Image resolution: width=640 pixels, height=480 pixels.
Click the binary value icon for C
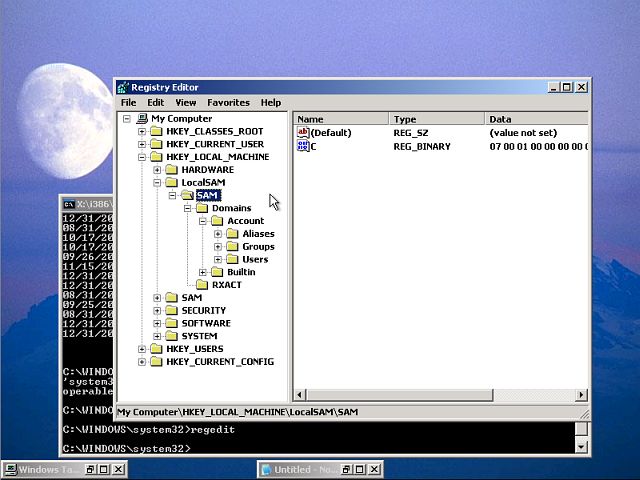(x=303, y=146)
